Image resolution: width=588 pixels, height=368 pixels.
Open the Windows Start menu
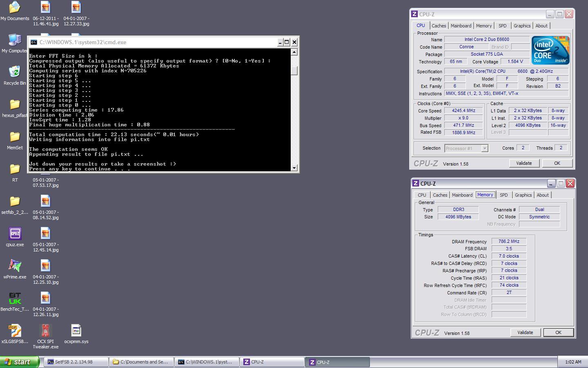(19, 362)
